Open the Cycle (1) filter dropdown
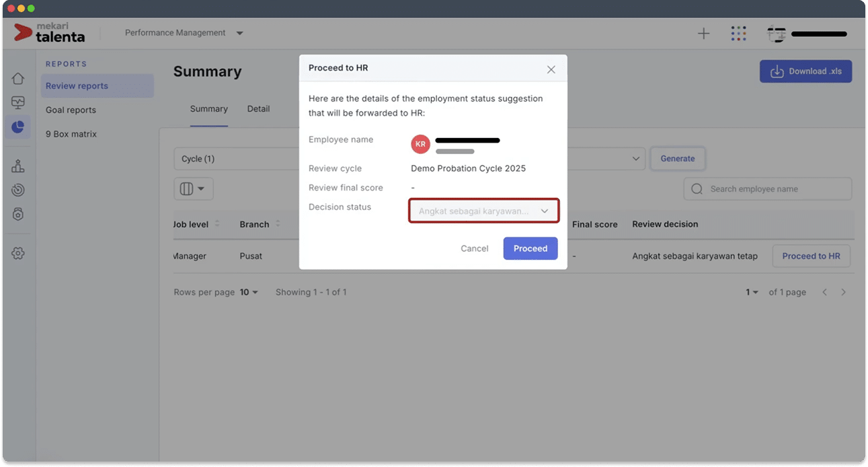Image resolution: width=868 pixels, height=467 pixels. click(235, 159)
